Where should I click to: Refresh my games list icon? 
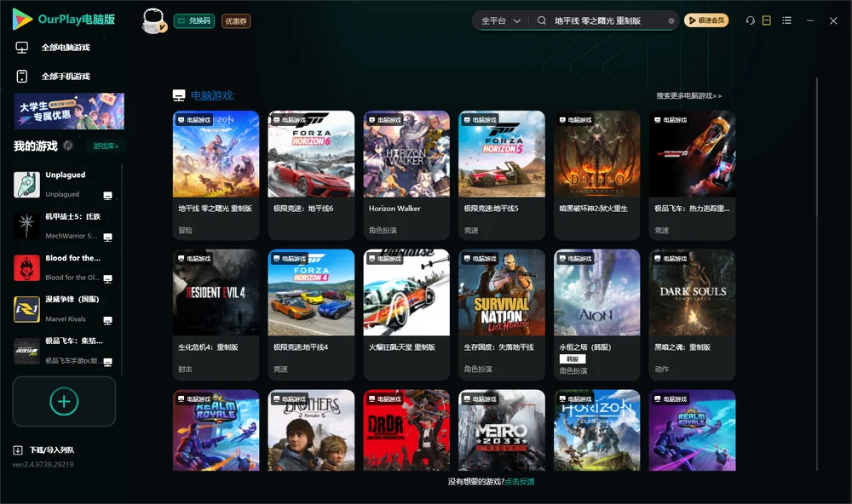point(68,146)
